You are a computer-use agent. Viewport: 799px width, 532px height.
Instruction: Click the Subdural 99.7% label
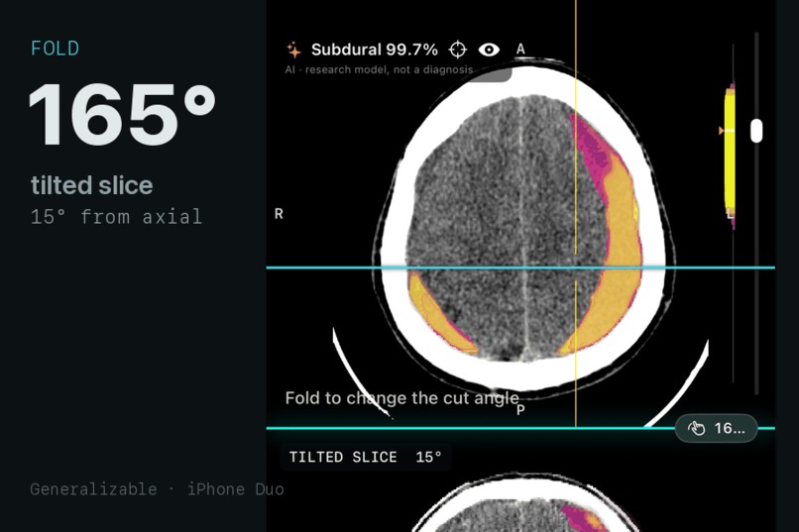(x=375, y=50)
